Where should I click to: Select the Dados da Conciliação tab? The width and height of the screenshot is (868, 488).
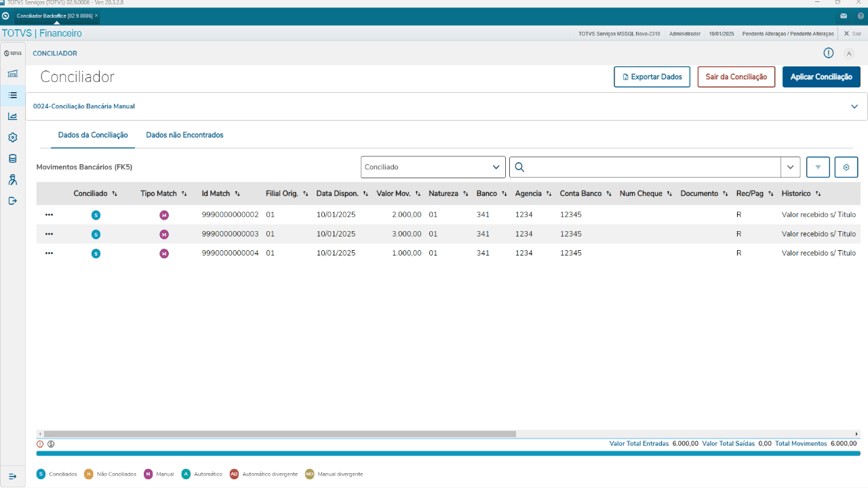(93, 135)
